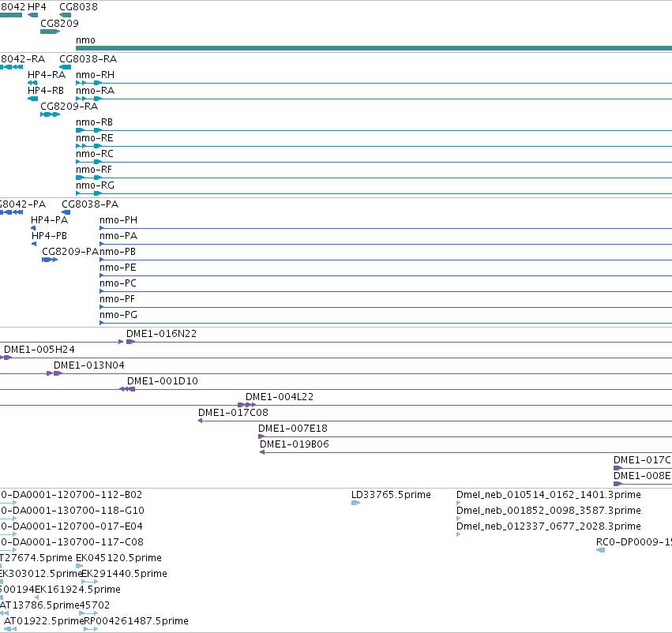Image resolution: width=672 pixels, height=633 pixels.
Task: Click the nmo-PF protein label
Action: 117,299
